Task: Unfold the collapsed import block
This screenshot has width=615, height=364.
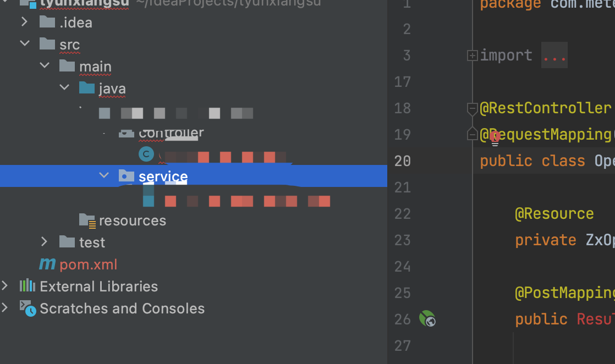Action: tap(472, 56)
